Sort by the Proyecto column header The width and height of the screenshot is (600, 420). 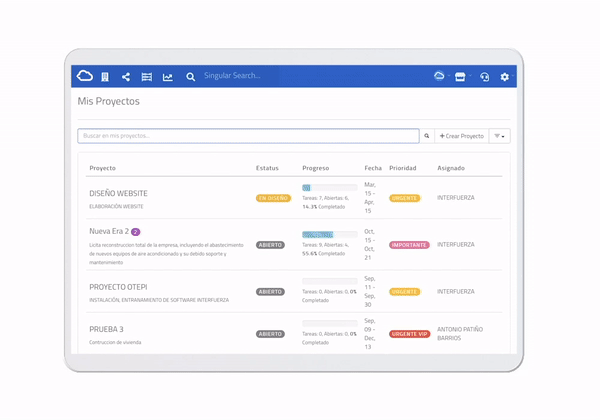[103, 168]
